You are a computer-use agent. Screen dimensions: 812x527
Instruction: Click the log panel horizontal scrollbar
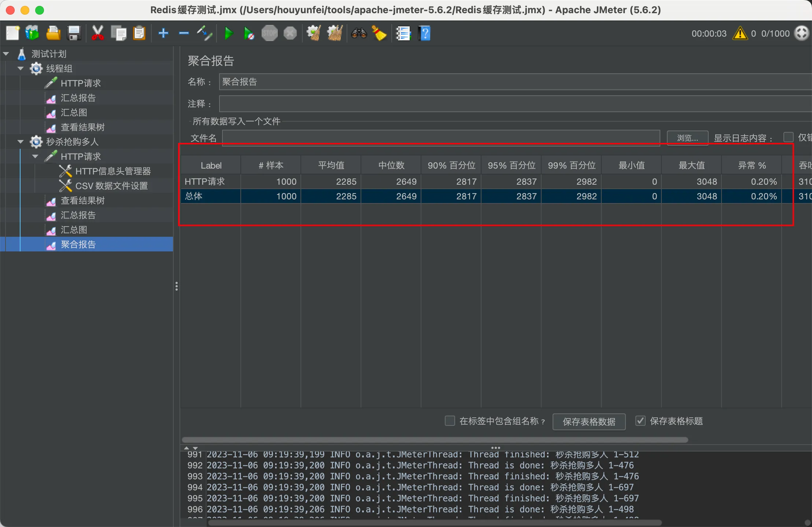point(435,523)
